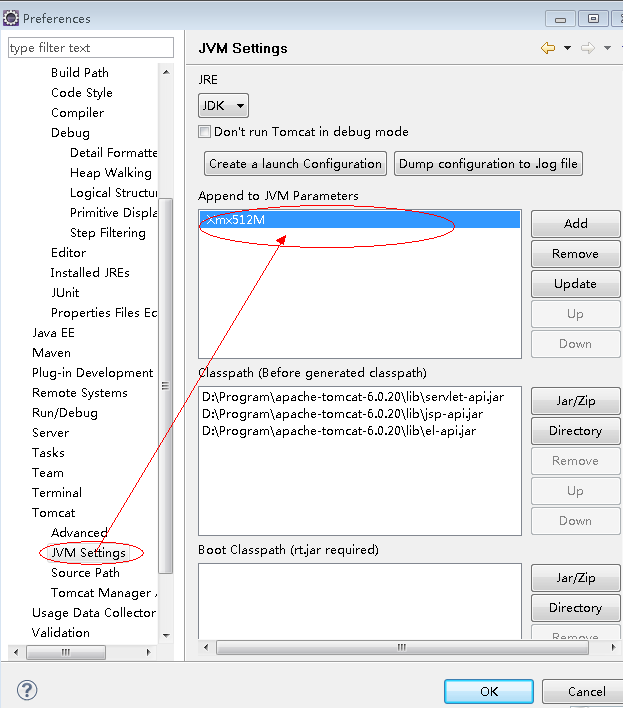
Task: Open Detail Formatters page
Action: 114,153
